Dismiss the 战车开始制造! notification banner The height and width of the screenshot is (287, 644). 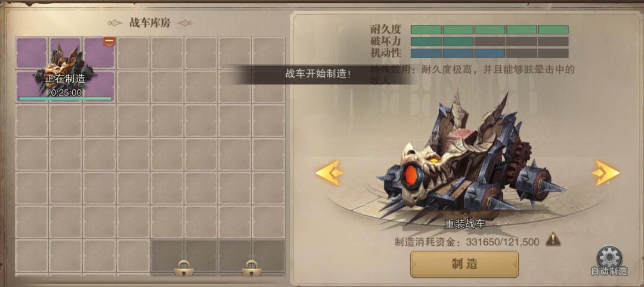pyautogui.click(x=318, y=74)
